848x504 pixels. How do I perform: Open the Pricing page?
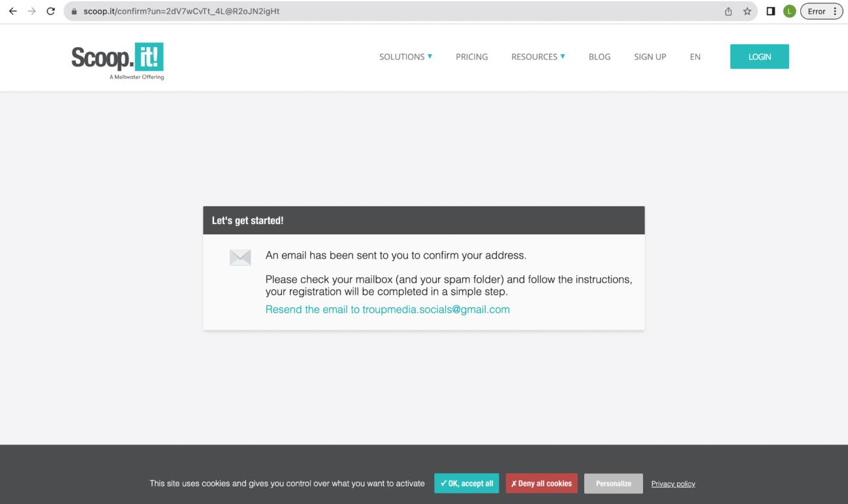[x=471, y=57]
